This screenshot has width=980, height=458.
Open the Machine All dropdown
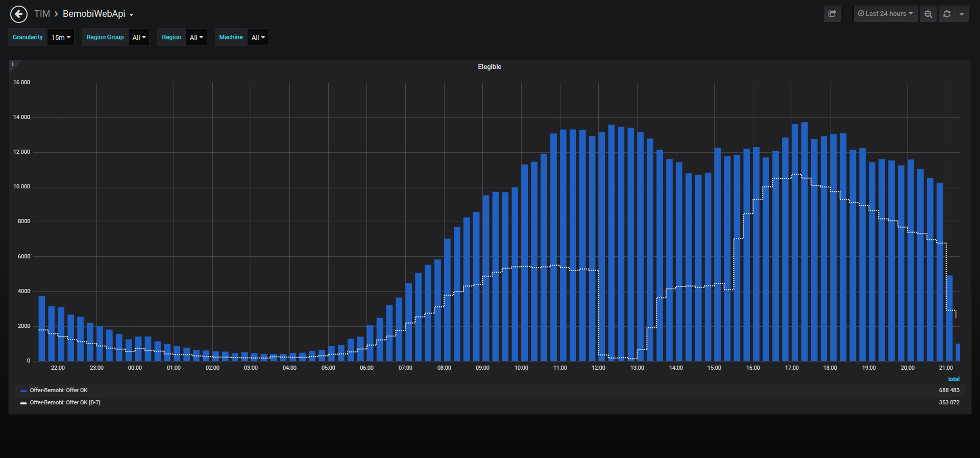point(258,37)
